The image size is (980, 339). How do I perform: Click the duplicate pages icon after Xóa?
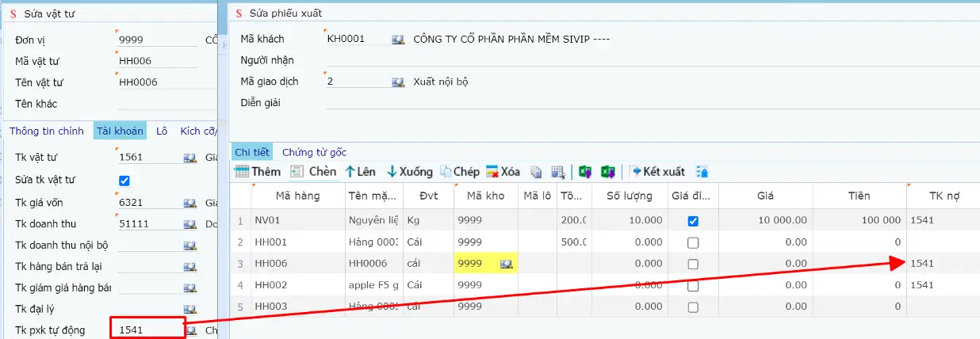point(537,172)
